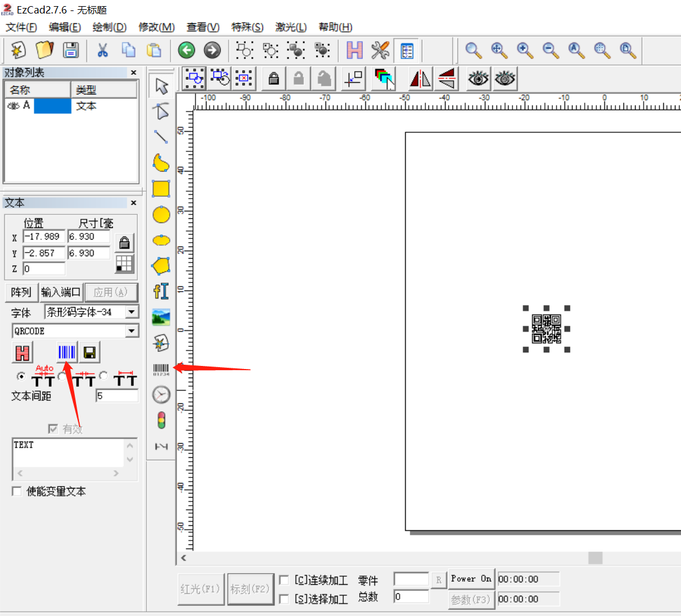Select the pick arrow tool
The image size is (681, 616).
pos(162,86)
